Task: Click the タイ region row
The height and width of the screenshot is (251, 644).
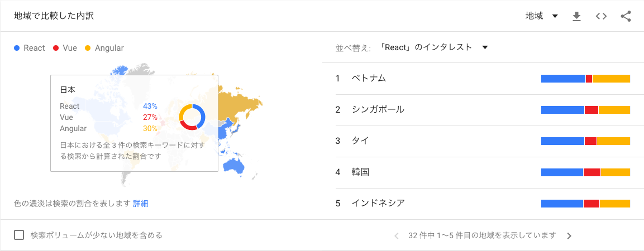Action: pos(360,141)
